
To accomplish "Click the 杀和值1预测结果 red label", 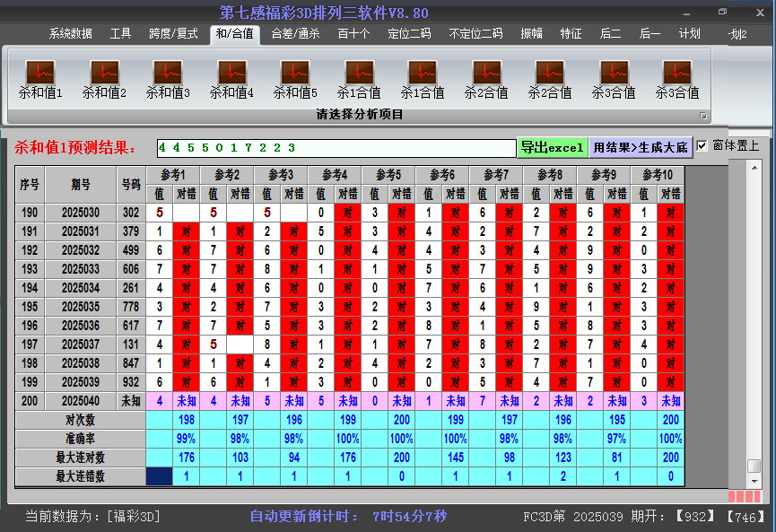I will click(x=75, y=147).
